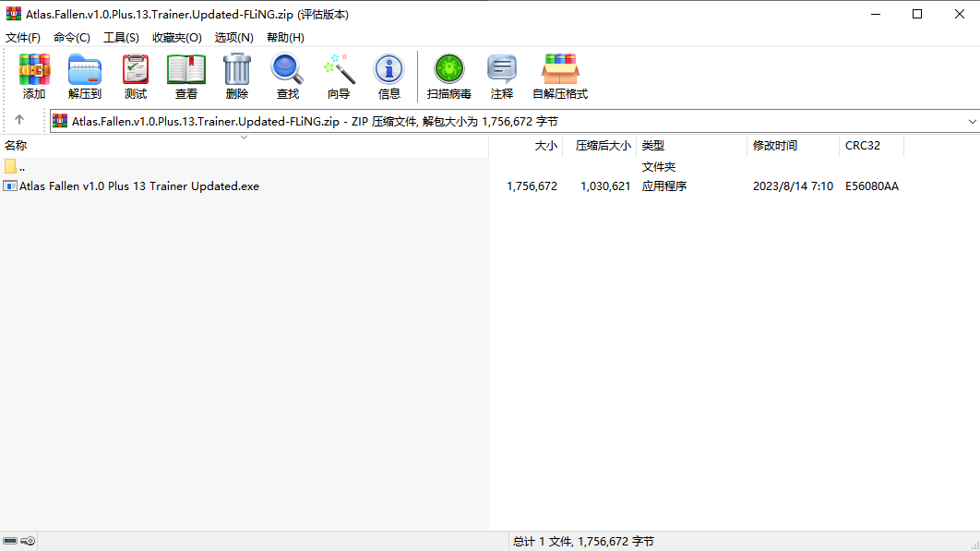Click the 1,756,672 size cell
The image size is (980, 551).
(532, 186)
